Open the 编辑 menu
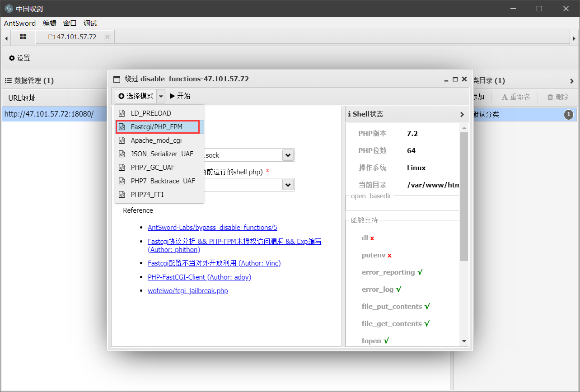This screenshot has height=392, width=580. tap(50, 23)
